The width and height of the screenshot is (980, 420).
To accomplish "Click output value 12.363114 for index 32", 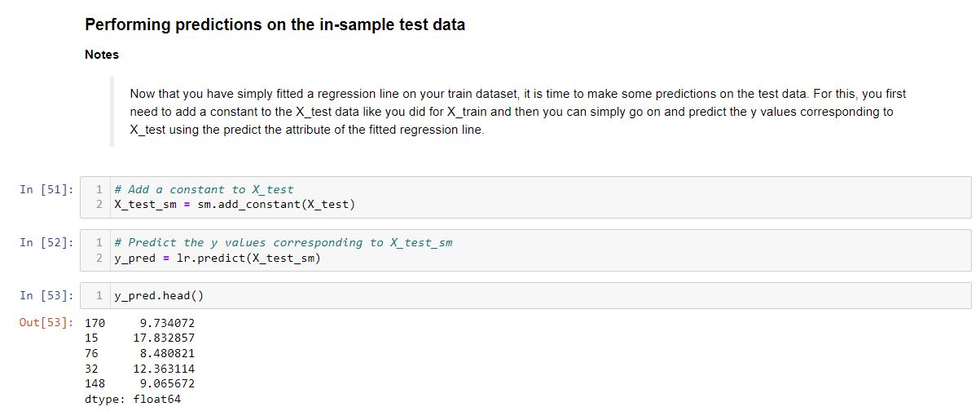I will (164, 369).
